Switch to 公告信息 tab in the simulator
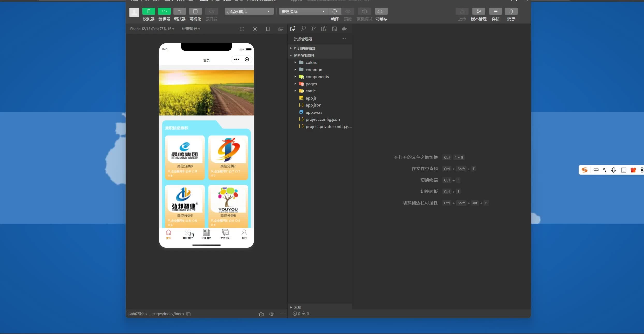The height and width of the screenshot is (334, 644). pyautogui.click(x=206, y=234)
